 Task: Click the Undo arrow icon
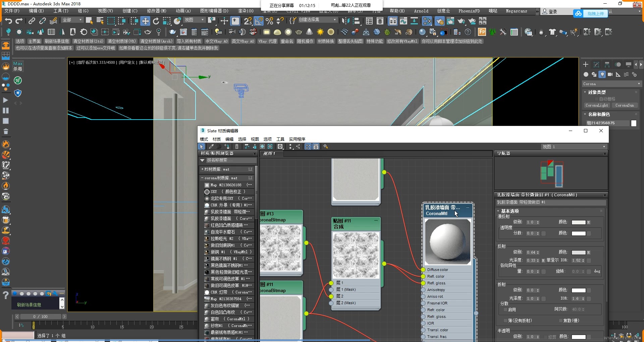point(8,21)
